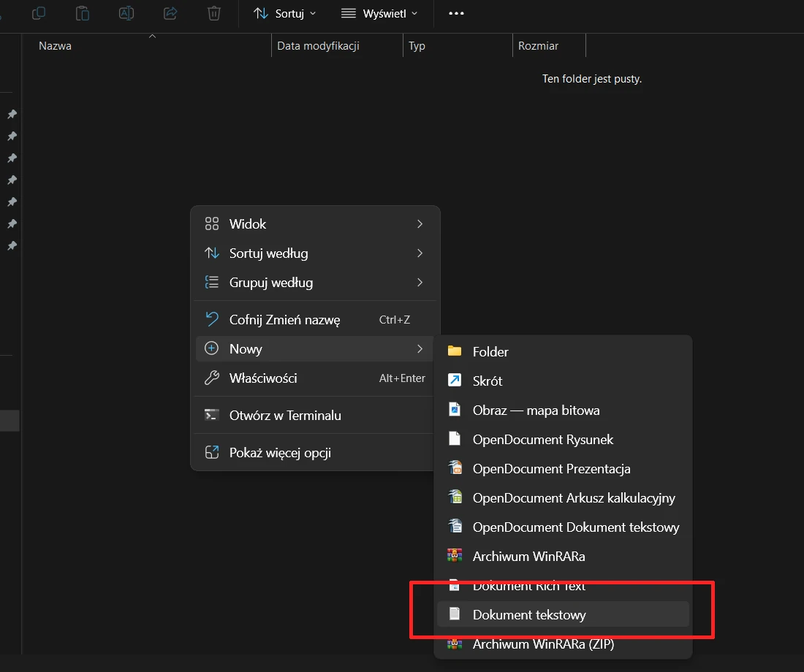Open the three-dots more options menu
Viewport: 804px width, 672px height.
coord(456,13)
